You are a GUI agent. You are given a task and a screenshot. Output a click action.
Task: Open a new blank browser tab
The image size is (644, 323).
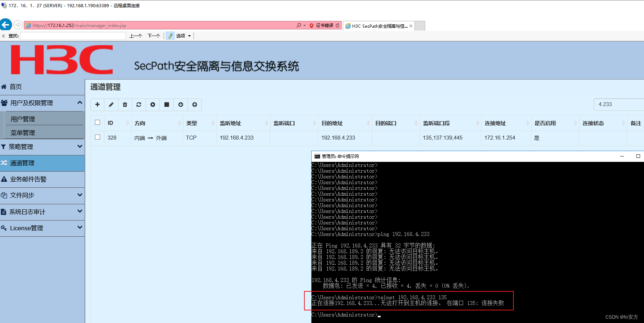coord(420,26)
